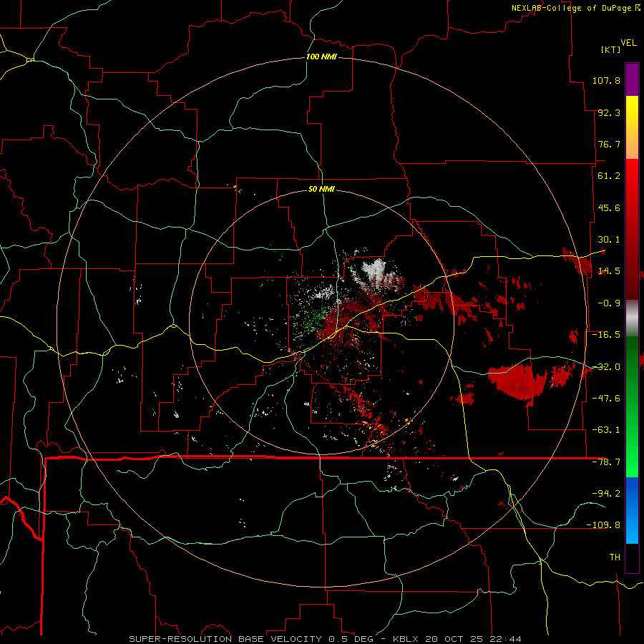
Task: Click the -16.5 velocity scale value
Action: pyautogui.click(x=606, y=335)
